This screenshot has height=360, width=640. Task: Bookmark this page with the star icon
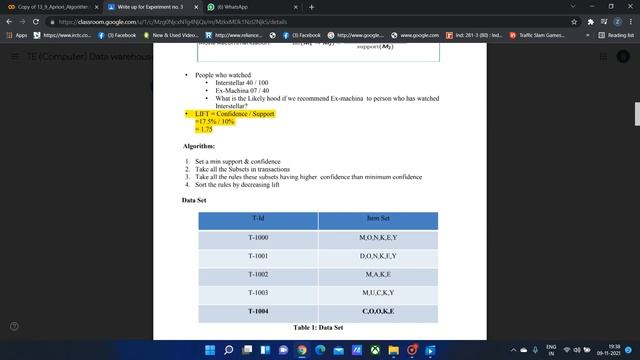tap(574, 22)
